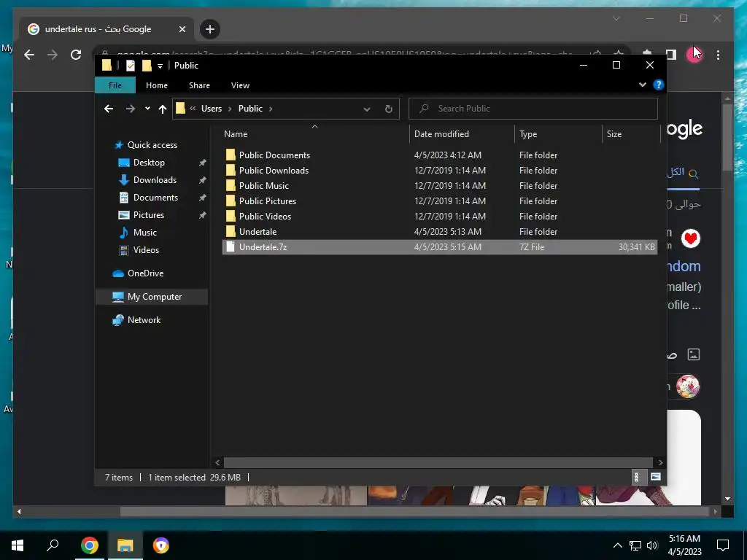The width and height of the screenshot is (747, 560).
Task: Select the Public Documents folder
Action: coord(274,155)
